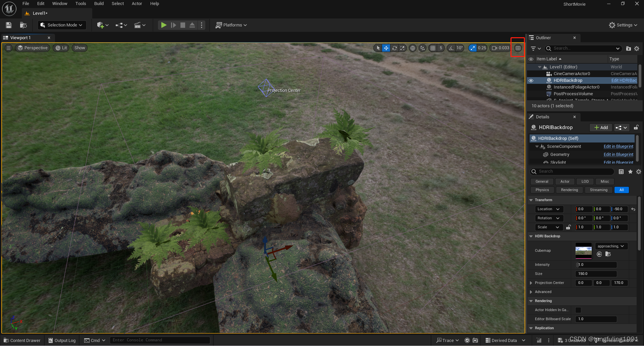The height and width of the screenshot is (346, 644).
Task: Open the Settings dropdown
Action: pos(623,25)
